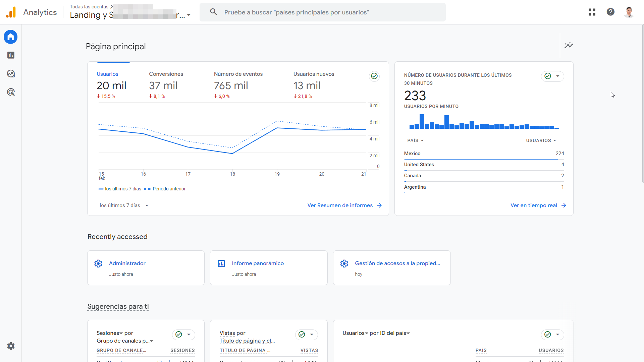Open 'Ver Resumen de informes' link
The image size is (644, 362).
tap(340, 205)
